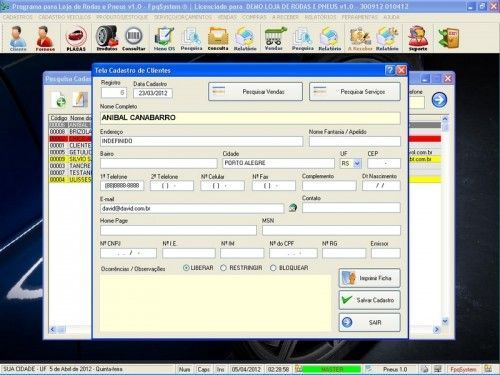Click blue arrow button in Pesquisa window
Viewport: 500px width, 375px height.
439,100
